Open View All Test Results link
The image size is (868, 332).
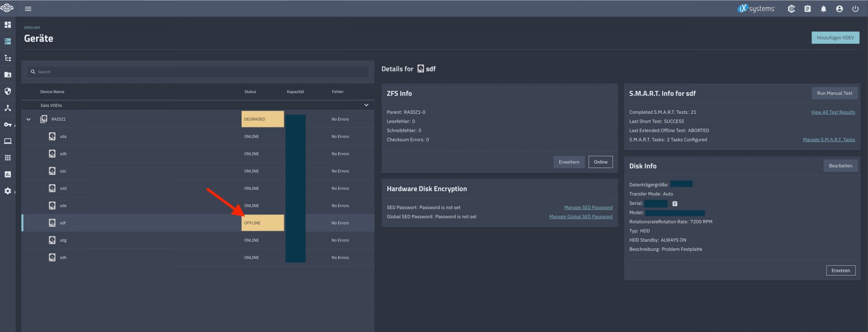(833, 112)
